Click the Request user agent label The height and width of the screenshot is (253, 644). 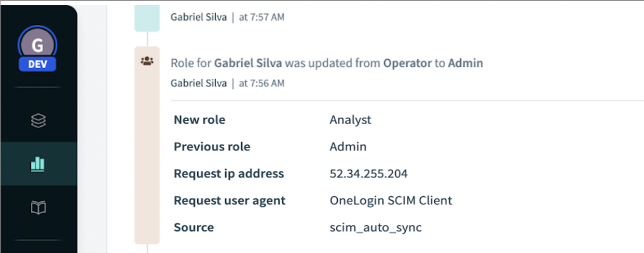pos(230,201)
